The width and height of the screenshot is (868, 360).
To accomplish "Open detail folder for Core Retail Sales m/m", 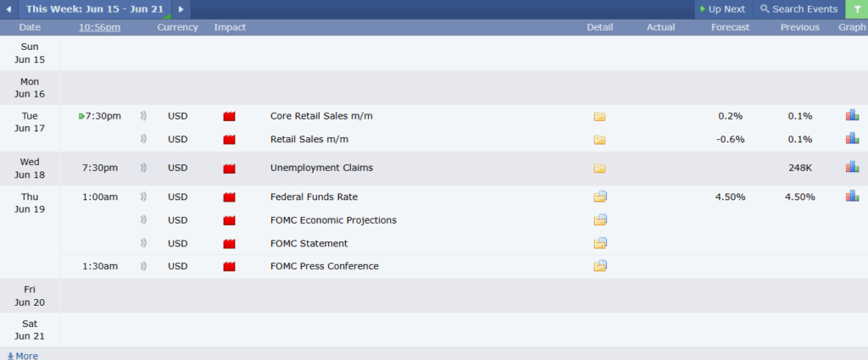I will [x=599, y=116].
